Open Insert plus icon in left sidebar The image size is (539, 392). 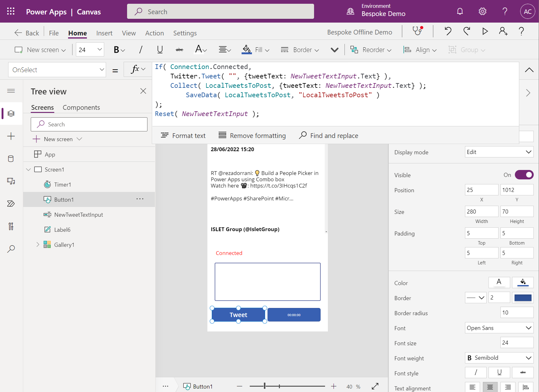pos(11,136)
